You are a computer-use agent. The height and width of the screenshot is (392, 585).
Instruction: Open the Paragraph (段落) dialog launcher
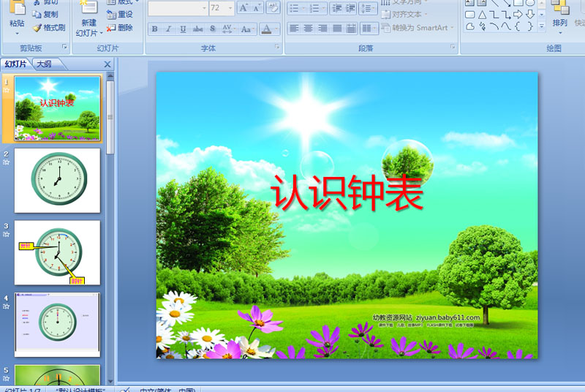453,47
